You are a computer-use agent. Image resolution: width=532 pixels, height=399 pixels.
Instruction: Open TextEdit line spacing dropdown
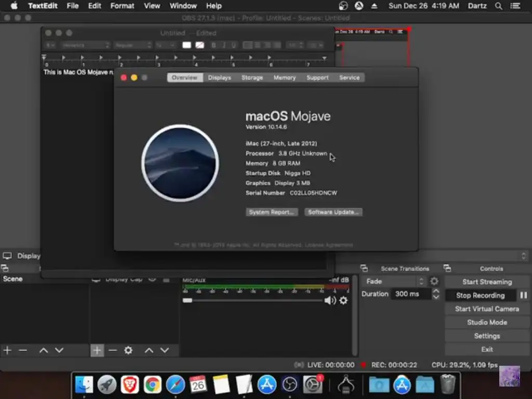point(295,45)
